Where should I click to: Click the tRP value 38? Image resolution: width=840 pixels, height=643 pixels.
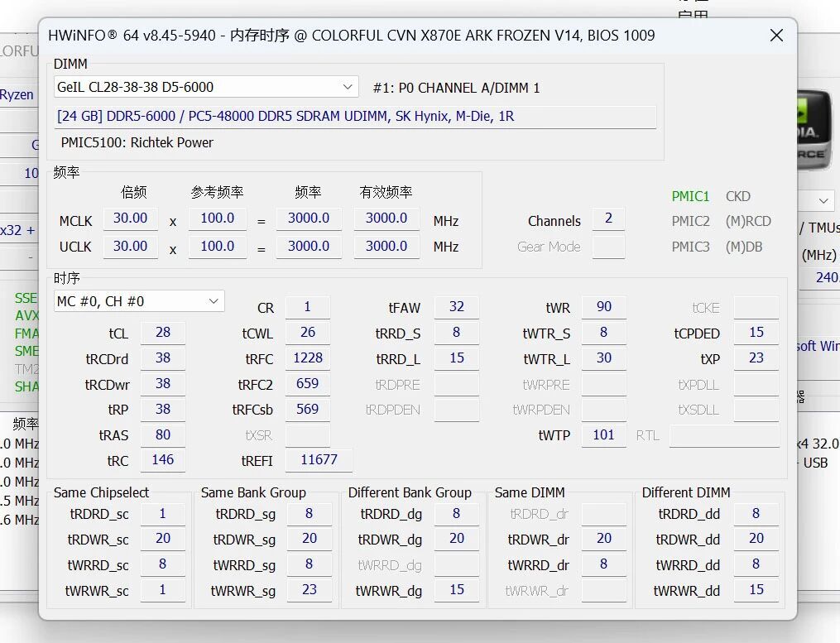pyautogui.click(x=163, y=410)
